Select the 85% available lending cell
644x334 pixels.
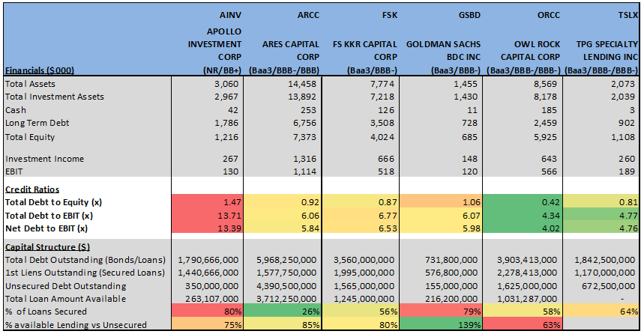[283, 325]
